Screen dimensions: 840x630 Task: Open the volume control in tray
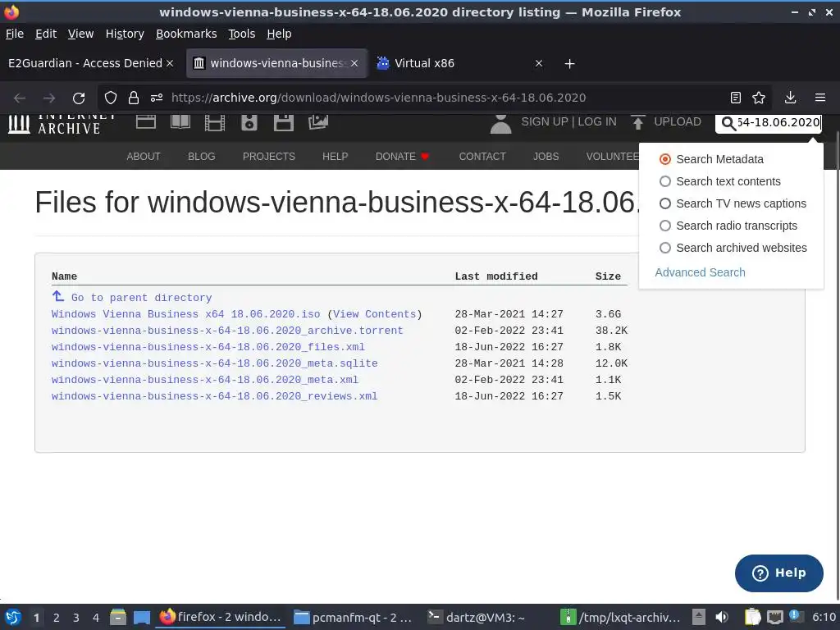[x=722, y=617]
